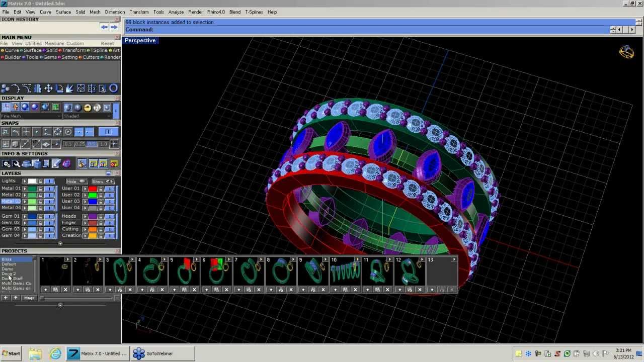The height and width of the screenshot is (362, 644).
Task: Click the Move tool with four-way arrows
Action: point(48,88)
